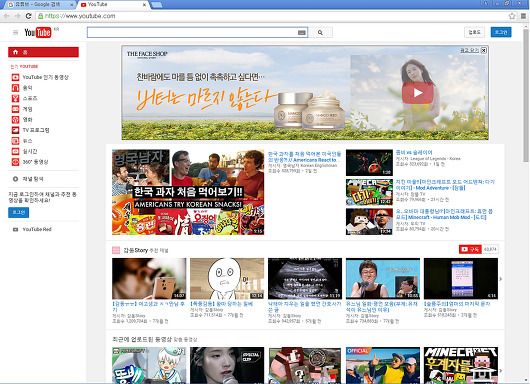Click the 감동Story channel avatar icon
530x384 pixels.
(116, 250)
